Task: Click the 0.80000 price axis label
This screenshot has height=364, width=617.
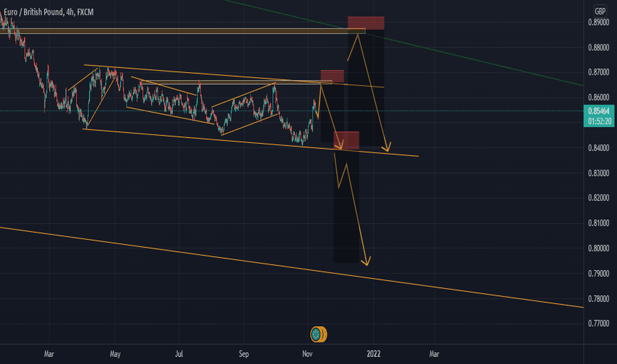Action: coord(598,248)
